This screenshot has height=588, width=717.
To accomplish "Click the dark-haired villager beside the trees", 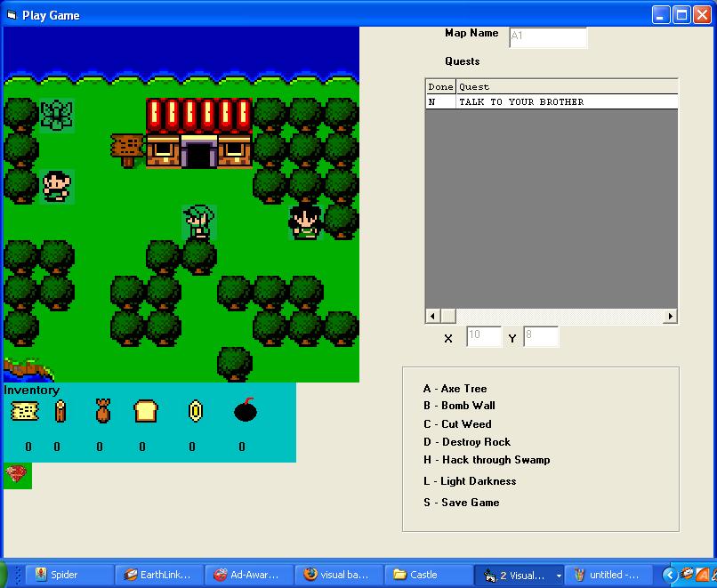I will 305,222.
